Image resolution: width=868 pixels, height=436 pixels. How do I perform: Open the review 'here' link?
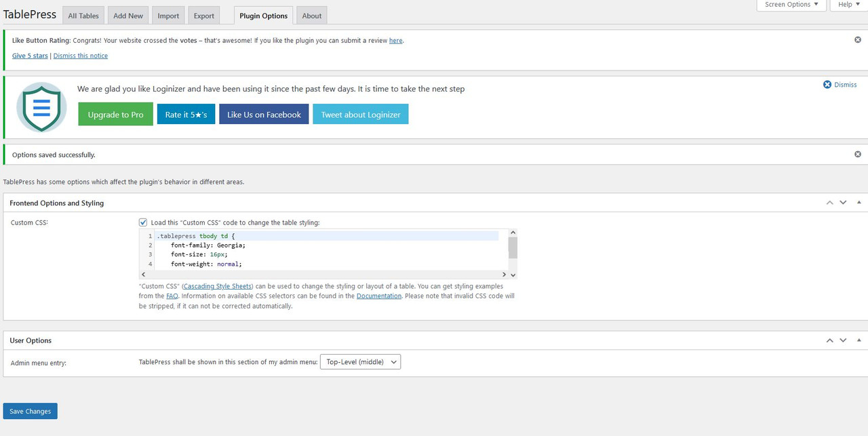(x=395, y=41)
